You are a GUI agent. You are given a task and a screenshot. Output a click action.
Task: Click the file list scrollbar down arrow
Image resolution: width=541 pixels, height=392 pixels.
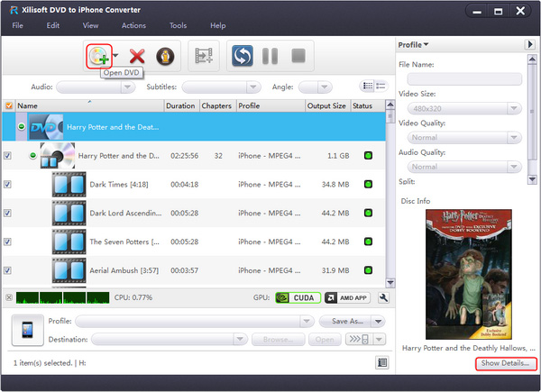[x=390, y=283]
